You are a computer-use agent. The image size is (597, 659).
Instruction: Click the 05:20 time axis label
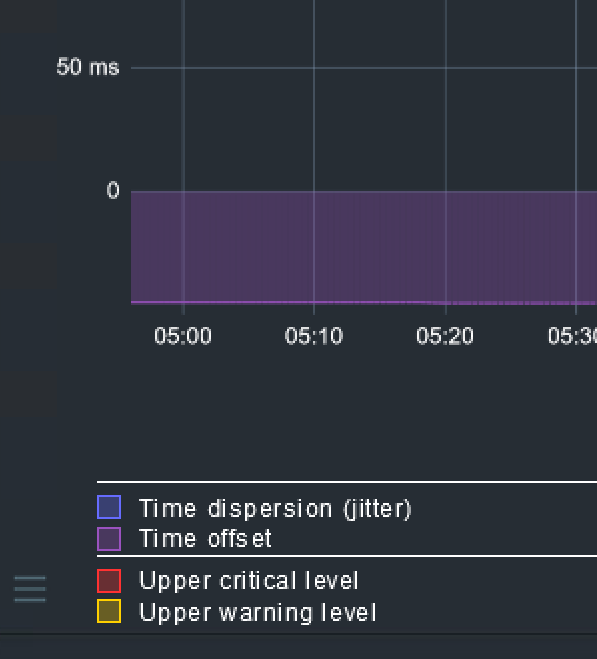click(x=445, y=336)
